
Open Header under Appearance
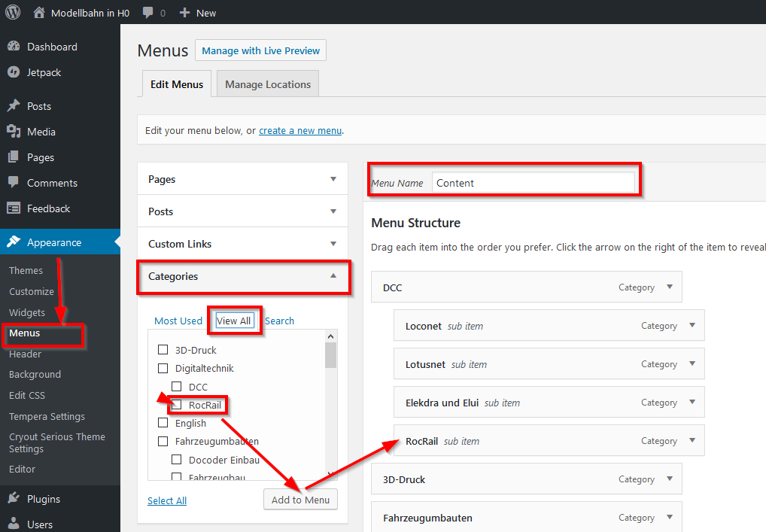pyautogui.click(x=26, y=354)
